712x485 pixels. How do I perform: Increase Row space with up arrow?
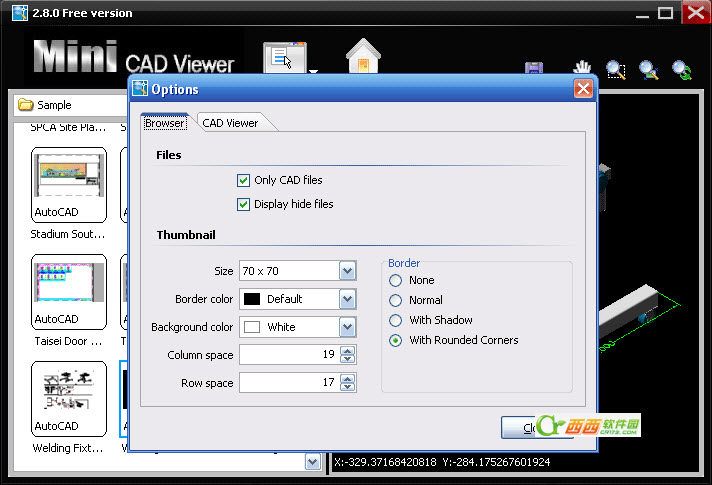coord(348,379)
